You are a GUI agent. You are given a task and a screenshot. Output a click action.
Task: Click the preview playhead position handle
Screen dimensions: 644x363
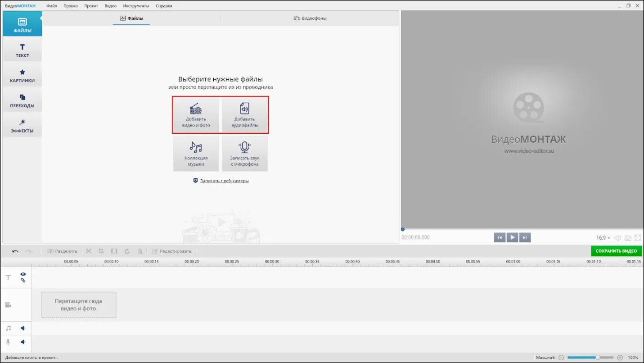pos(403,229)
